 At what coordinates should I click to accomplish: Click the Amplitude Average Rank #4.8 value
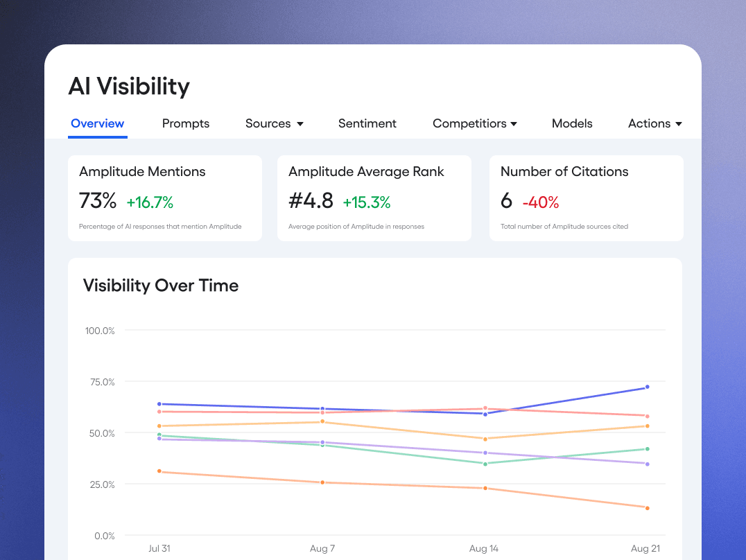311,201
